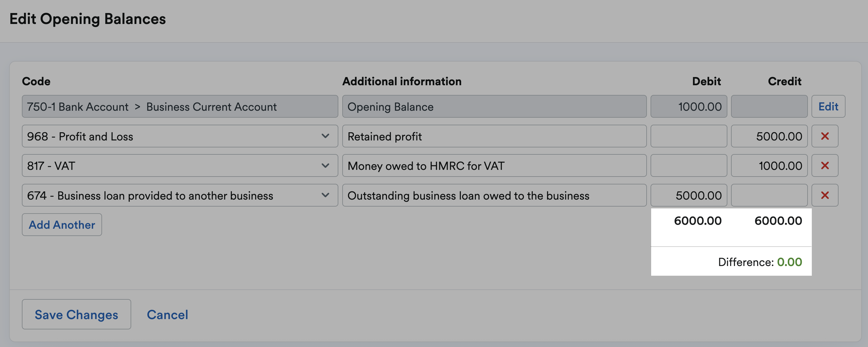The width and height of the screenshot is (868, 347).
Task: Click the Outstanding business loan information field
Action: 494,195
